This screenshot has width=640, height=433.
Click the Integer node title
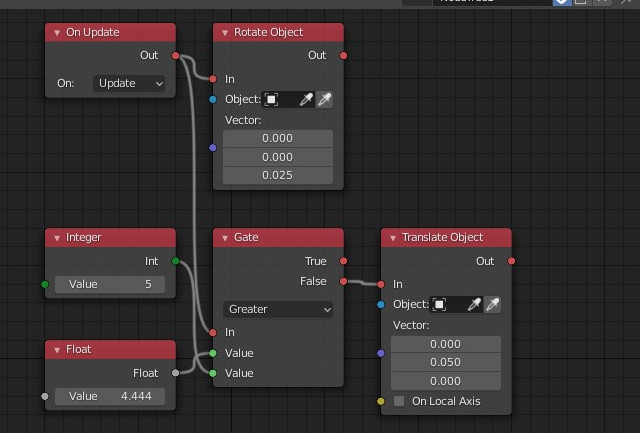(84, 238)
